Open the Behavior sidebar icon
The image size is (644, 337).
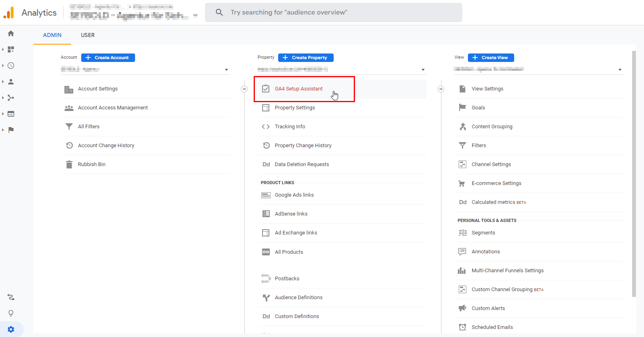tap(11, 114)
